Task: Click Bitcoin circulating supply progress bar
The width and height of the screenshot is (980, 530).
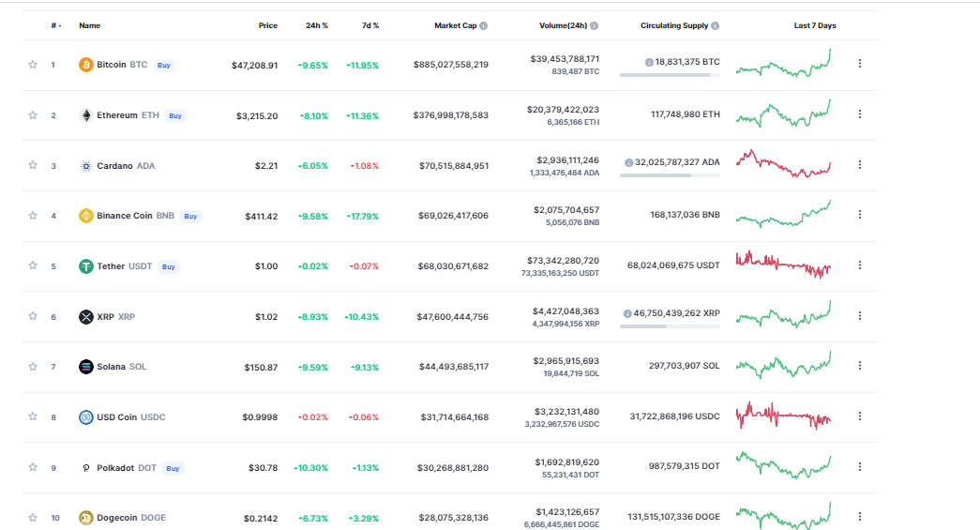Action: pyautogui.click(x=670, y=75)
